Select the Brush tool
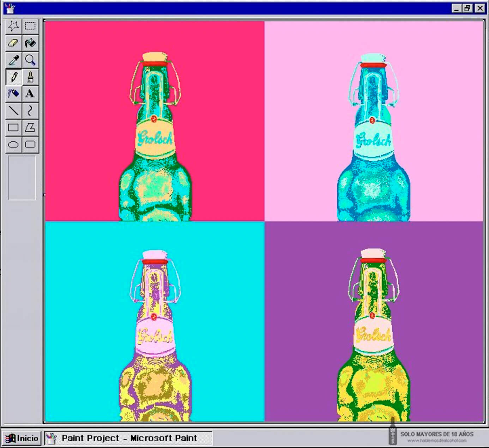The width and height of the screenshot is (489, 448). coord(30,77)
